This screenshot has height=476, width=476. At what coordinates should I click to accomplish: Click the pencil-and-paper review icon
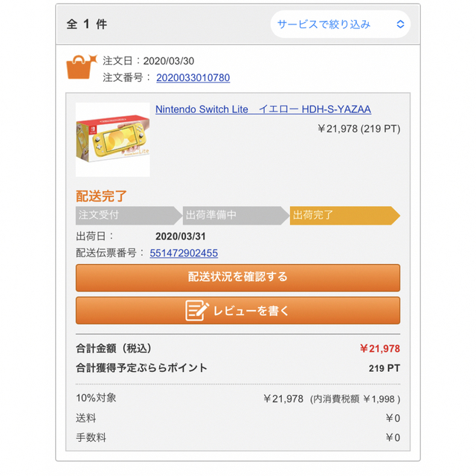[197, 310]
